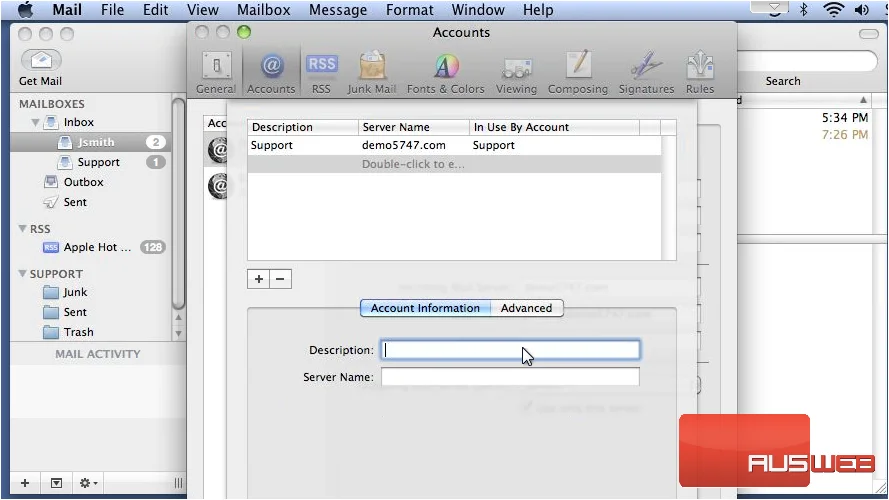Open the Sent mailbox under Mailboxes
The width and height of the screenshot is (889, 500).
pos(75,202)
